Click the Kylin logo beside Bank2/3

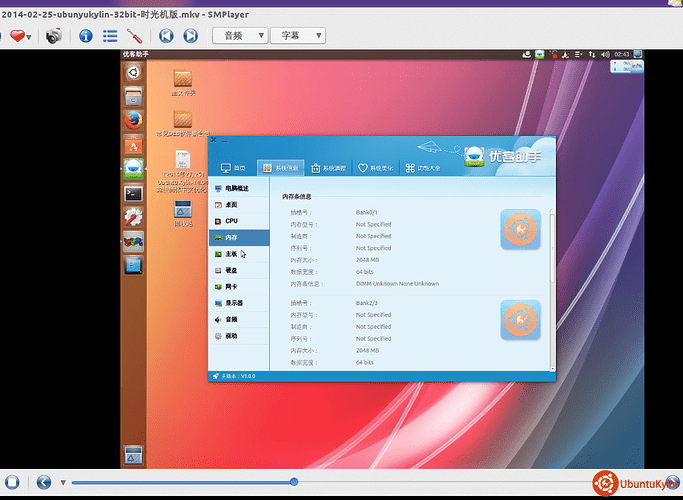(x=521, y=320)
